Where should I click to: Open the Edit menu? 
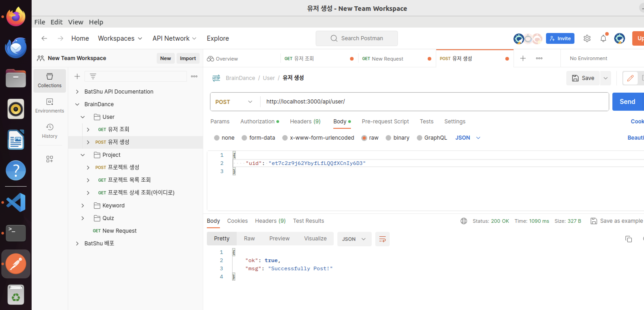[x=56, y=22]
